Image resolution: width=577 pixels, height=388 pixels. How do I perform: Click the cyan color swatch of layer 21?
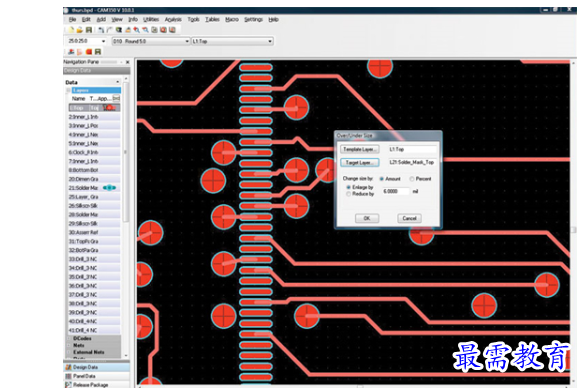coord(110,188)
